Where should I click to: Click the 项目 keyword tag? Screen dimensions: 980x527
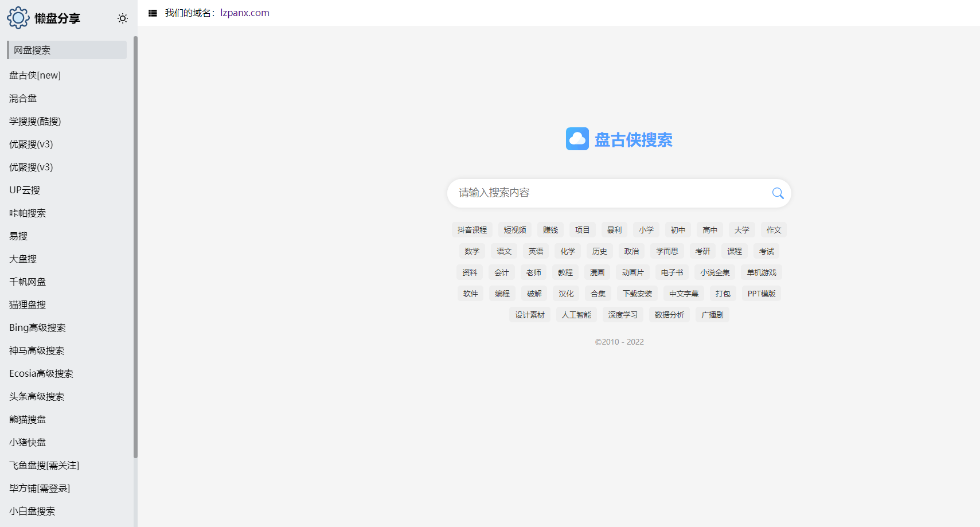(583, 230)
